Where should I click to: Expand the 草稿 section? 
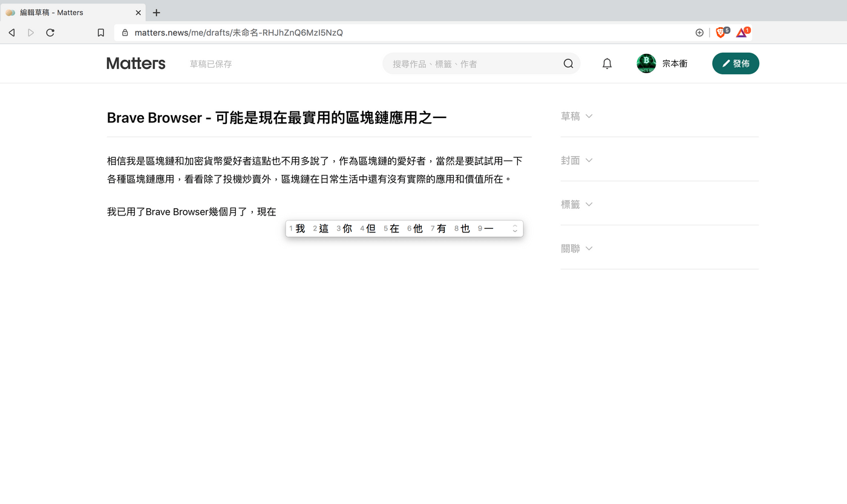[576, 116]
